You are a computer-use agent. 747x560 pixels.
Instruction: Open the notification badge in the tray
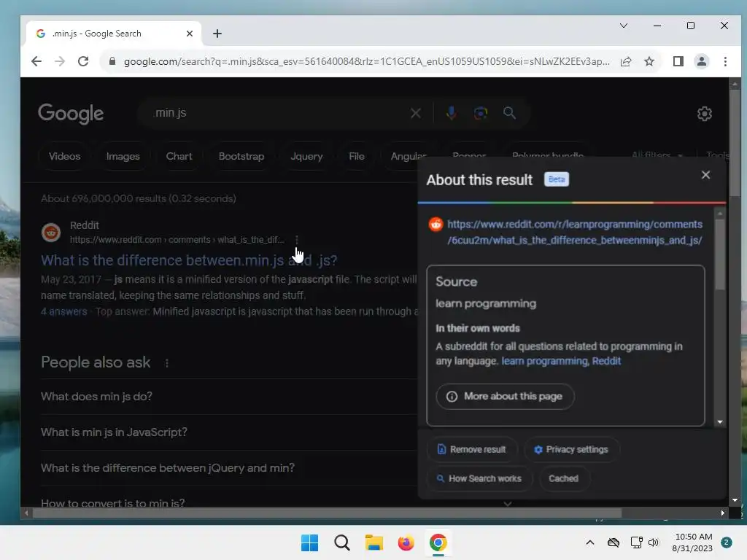tap(726, 542)
